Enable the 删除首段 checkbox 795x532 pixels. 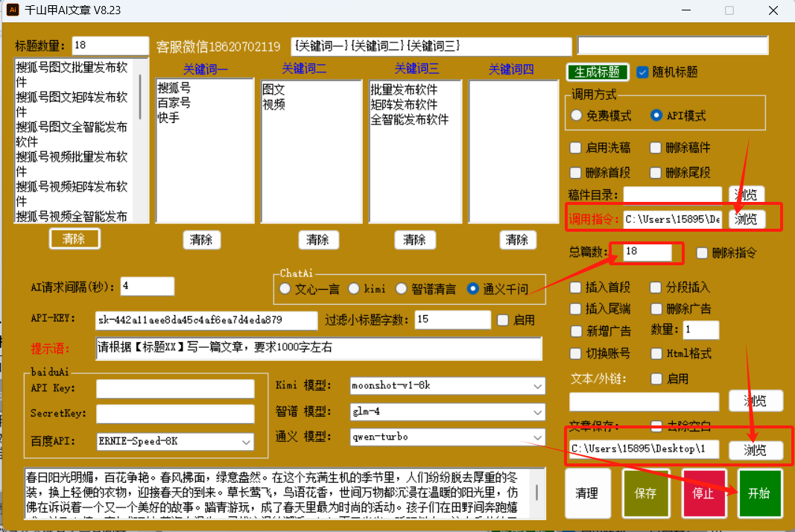click(575, 173)
